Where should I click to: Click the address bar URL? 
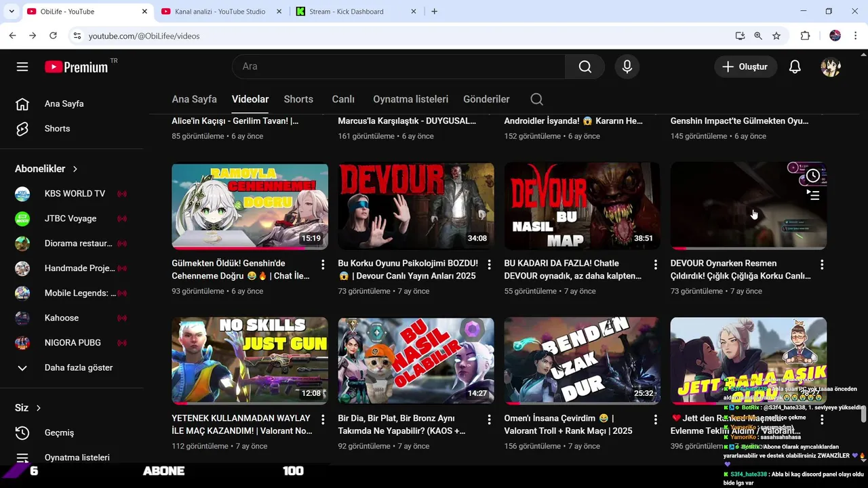click(144, 36)
